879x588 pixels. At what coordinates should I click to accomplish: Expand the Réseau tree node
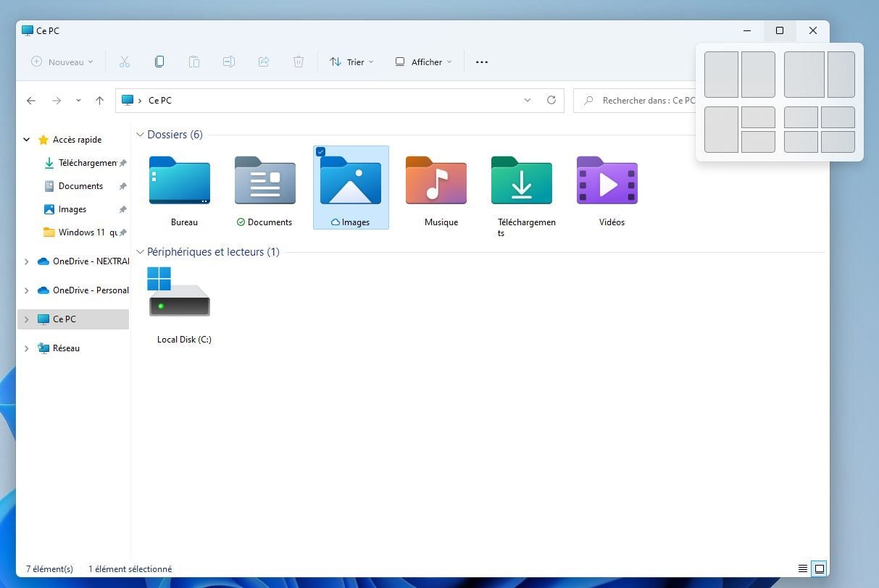point(27,348)
